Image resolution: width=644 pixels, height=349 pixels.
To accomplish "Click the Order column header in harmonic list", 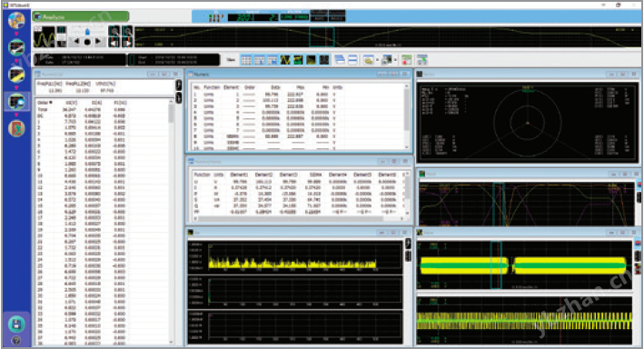I will [45, 103].
